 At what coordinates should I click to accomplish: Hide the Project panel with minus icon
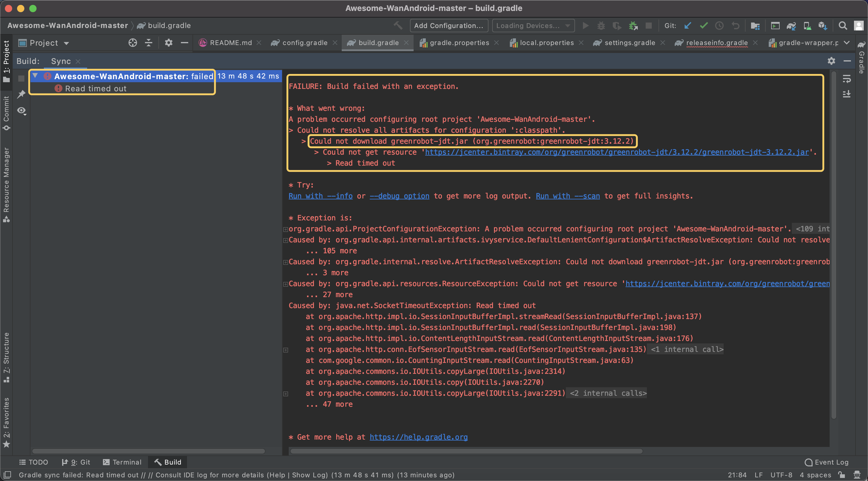184,43
